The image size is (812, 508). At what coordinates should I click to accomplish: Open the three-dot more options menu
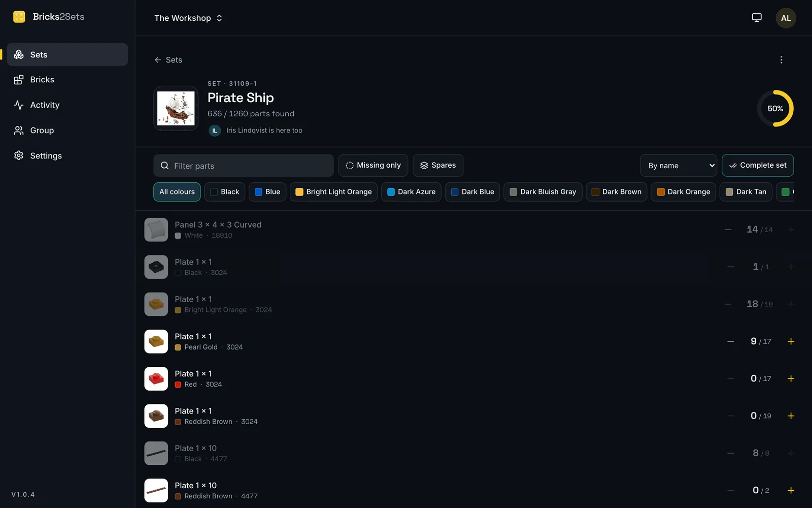[781, 60]
